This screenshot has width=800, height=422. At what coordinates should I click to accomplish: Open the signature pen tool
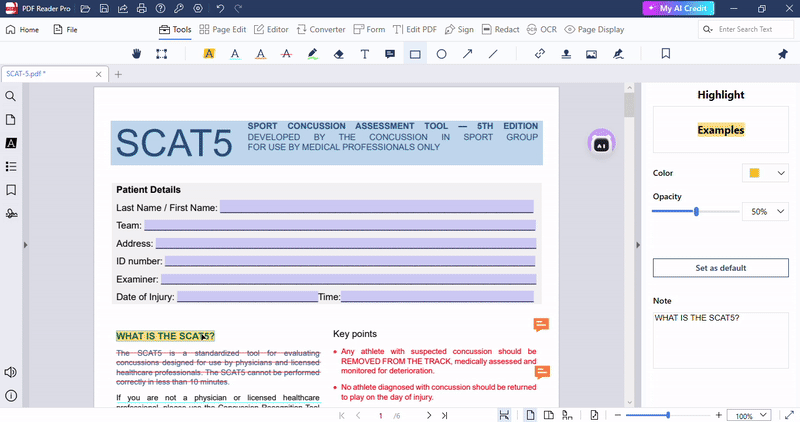pos(618,54)
